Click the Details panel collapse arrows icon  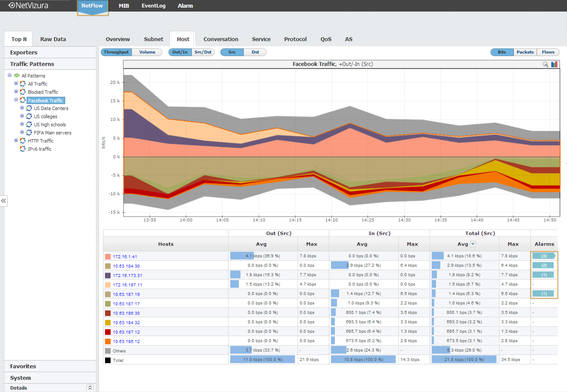[x=90, y=388]
